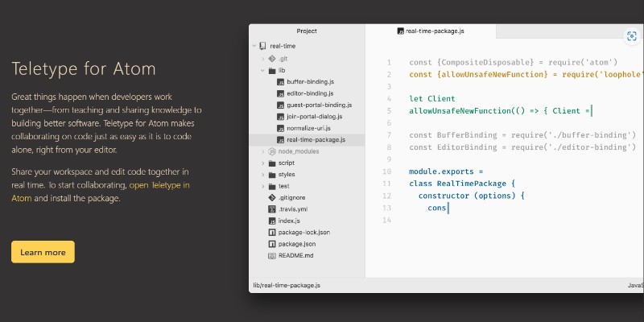Viewport: 644px width, 322px height.
Task: Click line number 13 in the gutter
Action: click(386, 208)
